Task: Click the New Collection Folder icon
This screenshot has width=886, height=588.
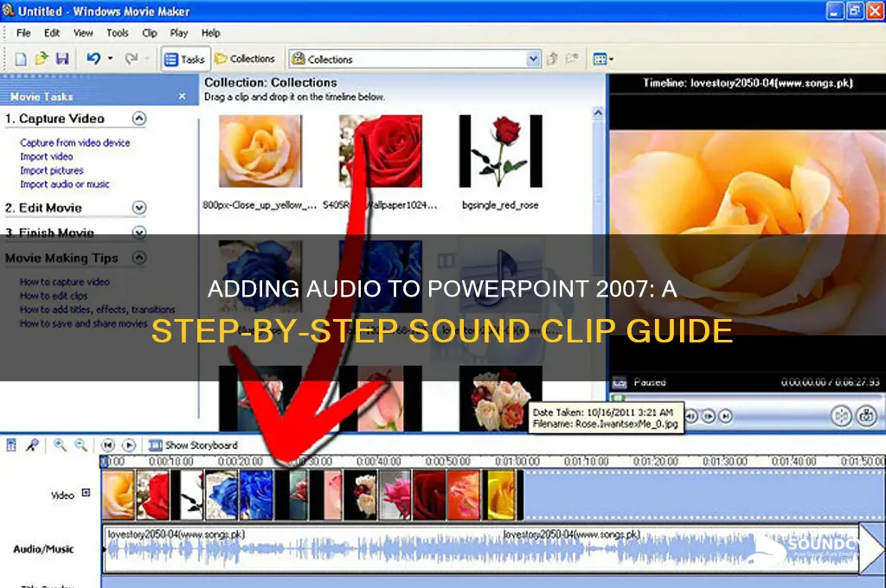Action: (573, 59)
